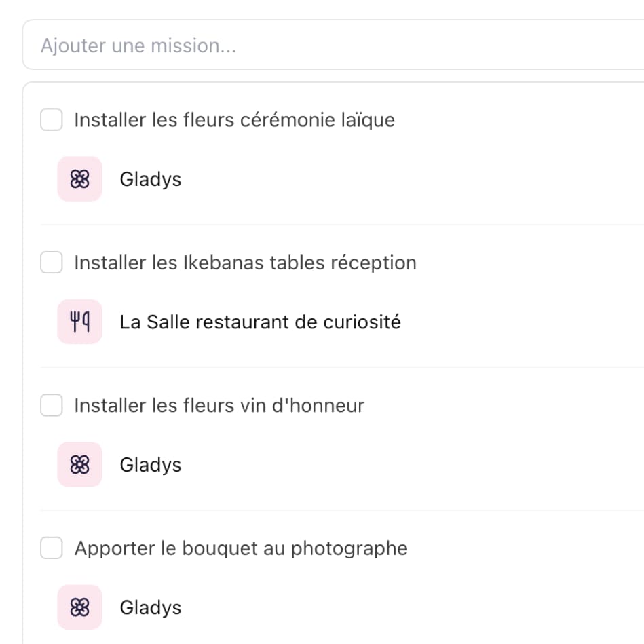Screen dimensions: 644x644
Task: Select the cutlery icon for La Salle restaurant
Action: [79, 322]
